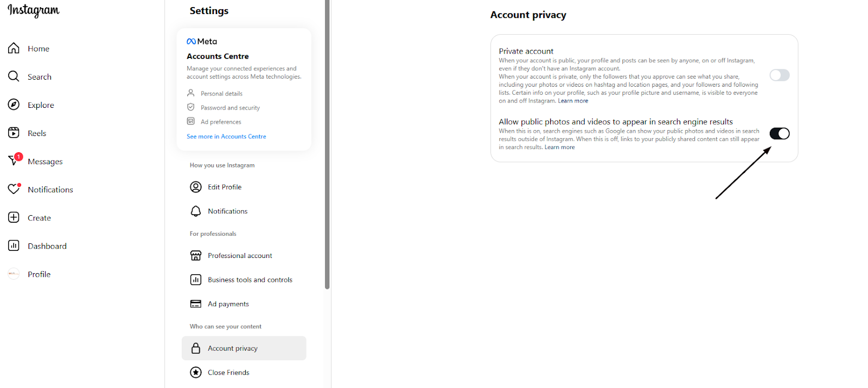Click the Account privacy page heading
This screenshot has height=388, width=868.
(x=528, y=15)
